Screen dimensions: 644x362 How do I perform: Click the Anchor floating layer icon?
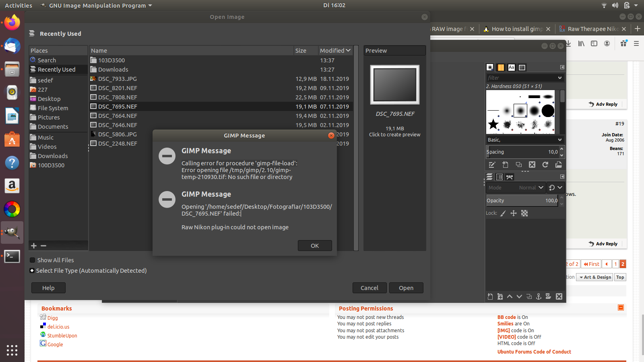539,297
